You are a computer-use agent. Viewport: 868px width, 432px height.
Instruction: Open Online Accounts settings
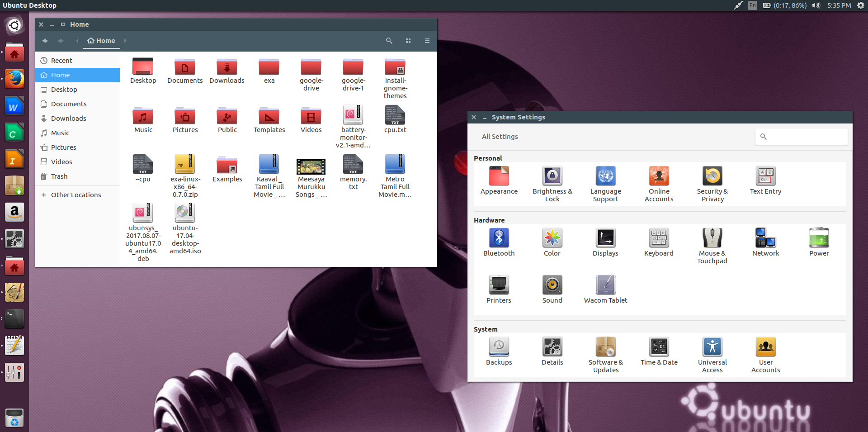click(659, 184)
